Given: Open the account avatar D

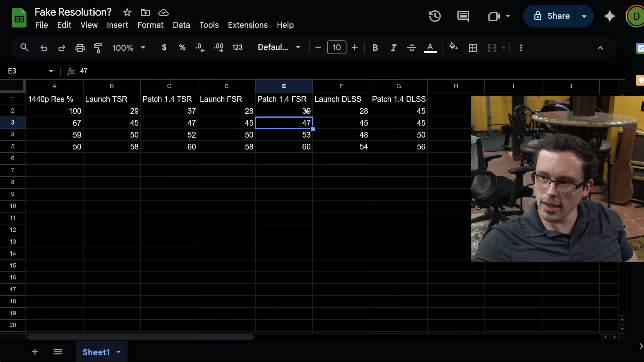Looking at the screenshot, I should [635, 16].
